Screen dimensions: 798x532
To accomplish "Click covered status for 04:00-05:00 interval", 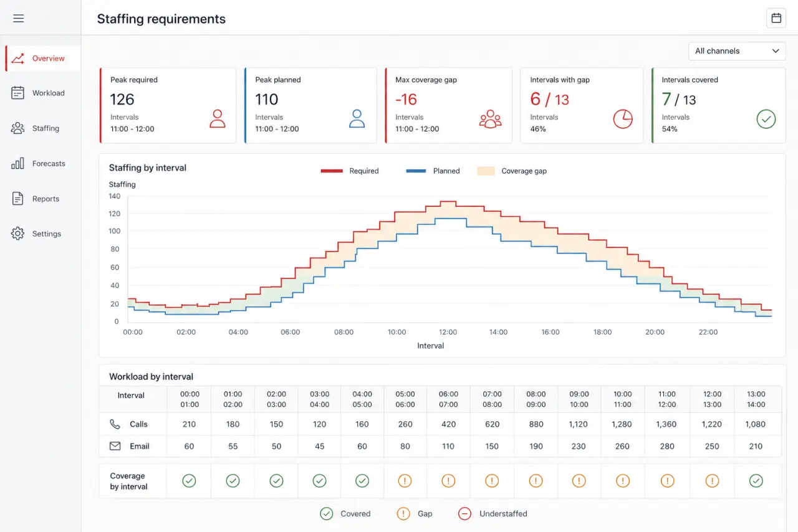I will point(362,480).
